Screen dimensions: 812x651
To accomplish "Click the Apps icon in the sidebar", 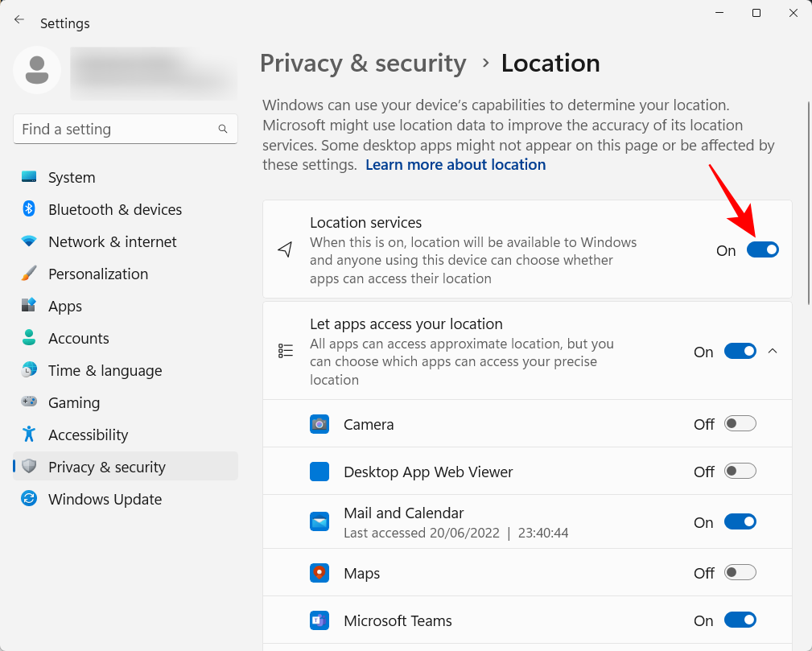I will [28, 306].
